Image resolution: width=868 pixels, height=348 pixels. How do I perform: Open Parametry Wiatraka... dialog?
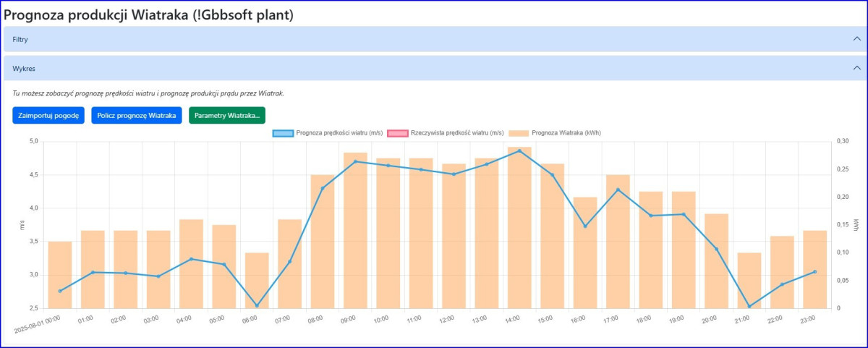(227, 116)
